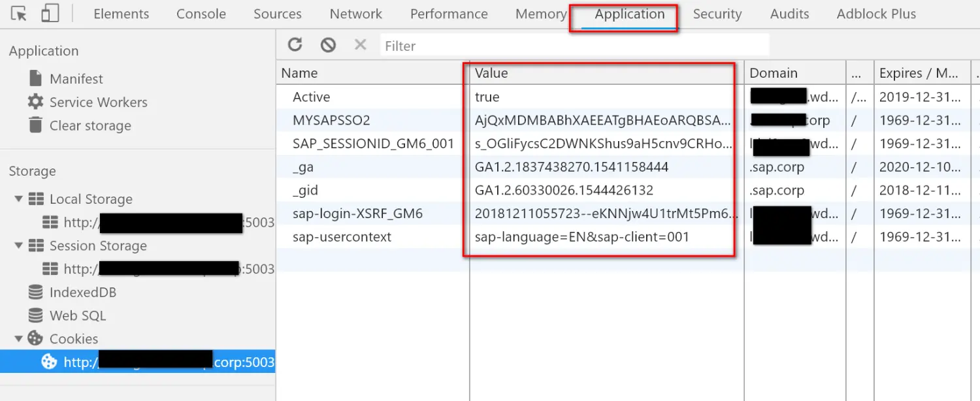Click the value sap-language=EN&sap-client=001
The height and width of the screenshot is (401, 980).
click(582, 237)
